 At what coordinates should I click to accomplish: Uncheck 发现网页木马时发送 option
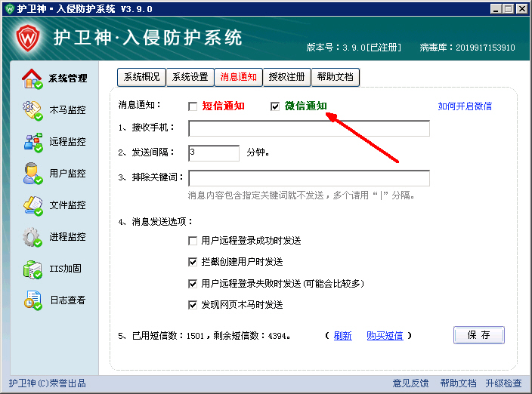click(x=193, y=305)
